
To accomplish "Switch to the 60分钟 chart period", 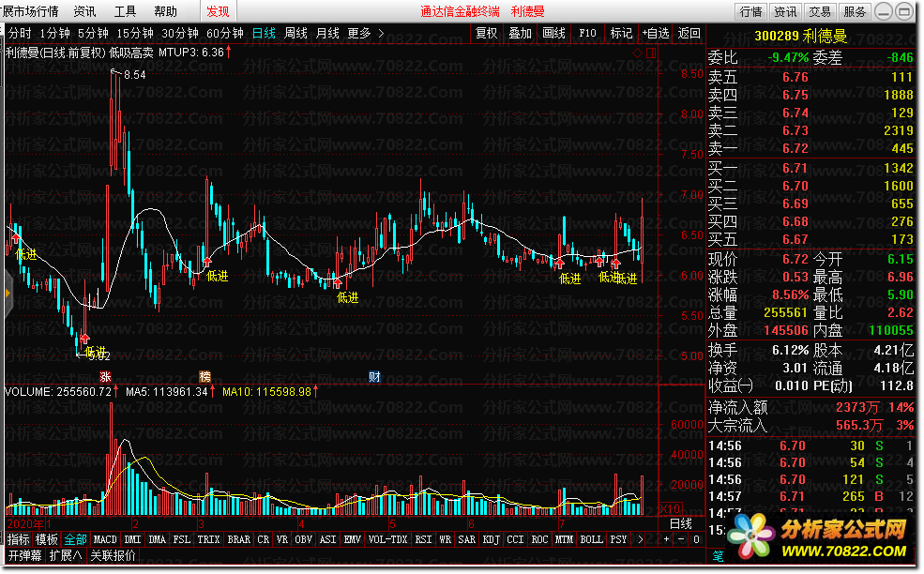I will [x=225, y=34].
